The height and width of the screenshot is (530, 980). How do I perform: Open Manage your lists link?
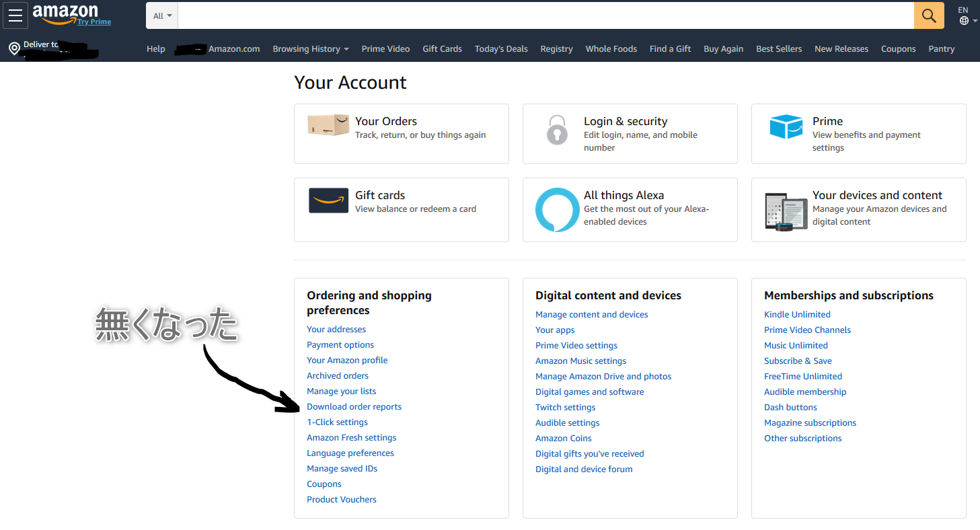(x=342, y=391)
